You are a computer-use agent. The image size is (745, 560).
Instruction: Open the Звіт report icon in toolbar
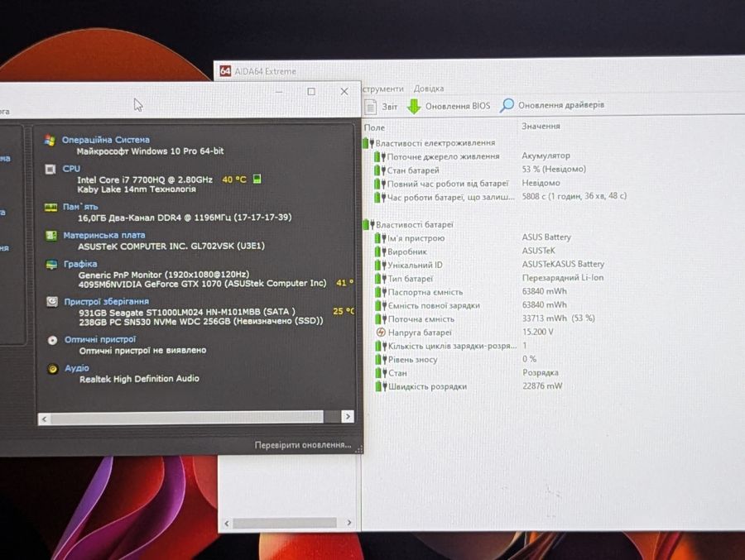point(371,107)
